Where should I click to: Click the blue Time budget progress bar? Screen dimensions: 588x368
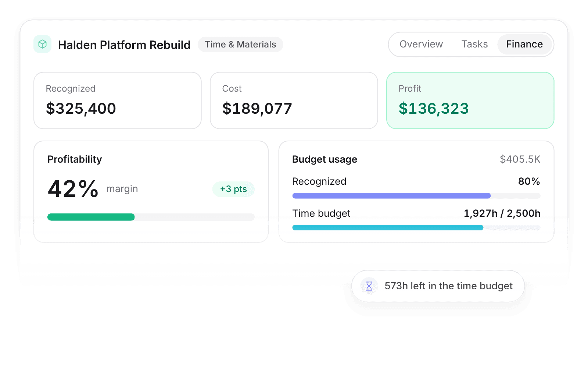tap(416, 228)
